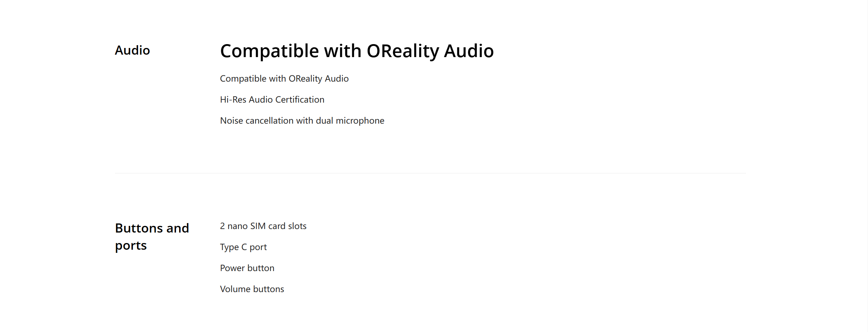The image size is (868, 332).
Task: Click the divider line between sections
Action: [430, 173]
